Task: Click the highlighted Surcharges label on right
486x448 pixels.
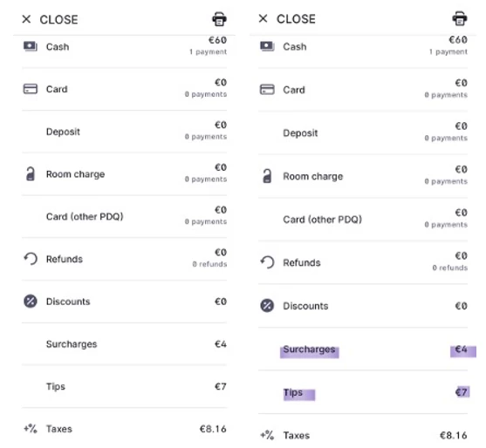Action: (x=310, y=350)
